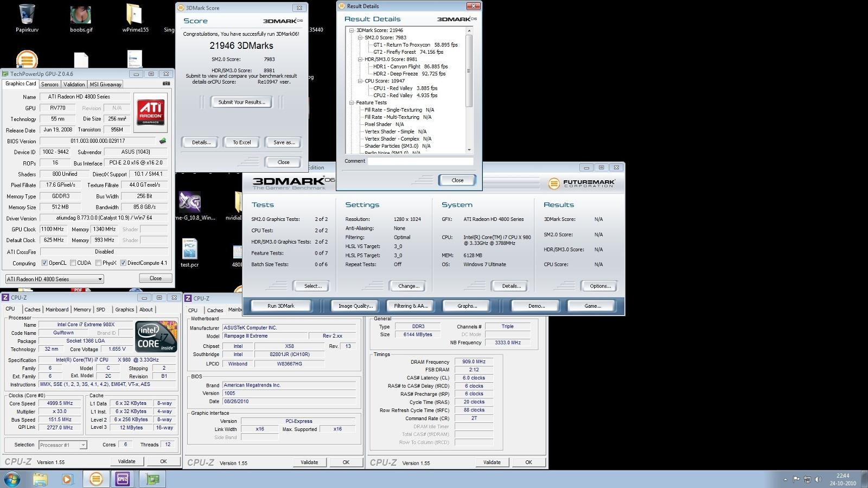Collapse the CPU Score tree node

pyautogui.click(x=360, y=81)
